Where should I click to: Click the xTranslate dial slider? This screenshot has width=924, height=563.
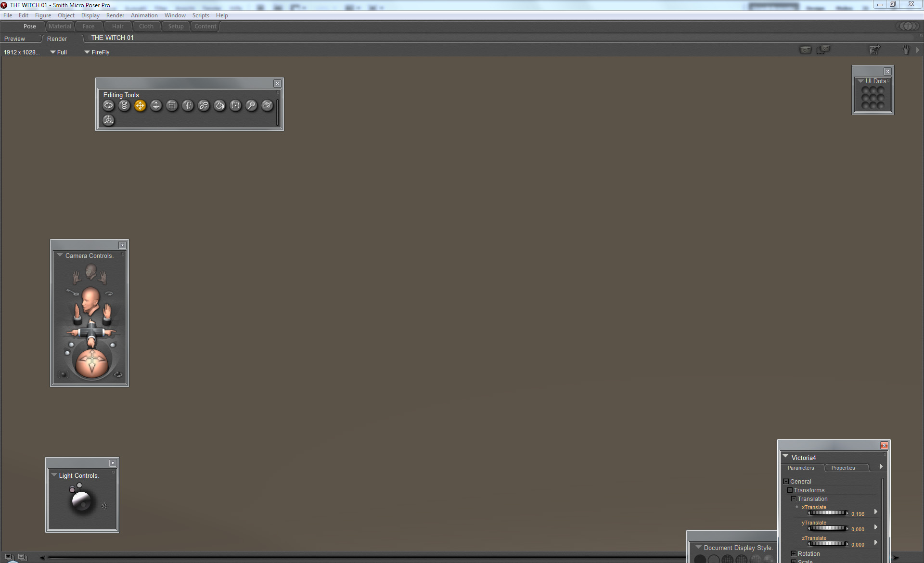pos(827,513)
